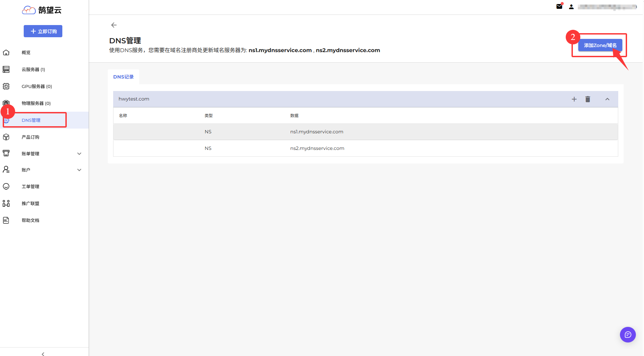Collapse the hwytest.com zone section

tap(607, 99)
